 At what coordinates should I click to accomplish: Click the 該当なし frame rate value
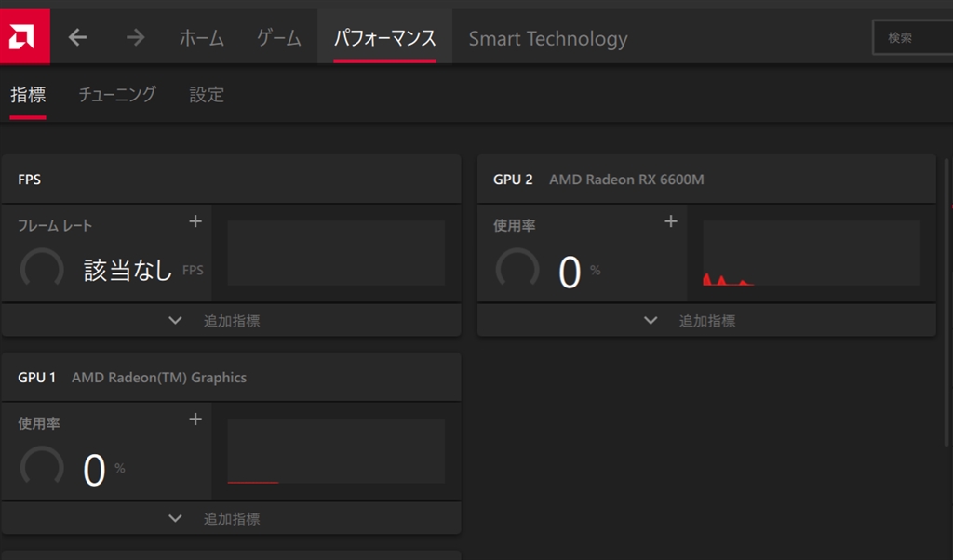tap(128, 271)
